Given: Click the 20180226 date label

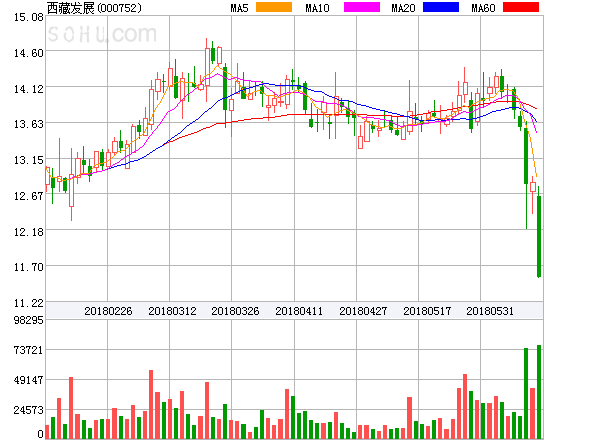Looking at the screenshot, I should (108, 311).
